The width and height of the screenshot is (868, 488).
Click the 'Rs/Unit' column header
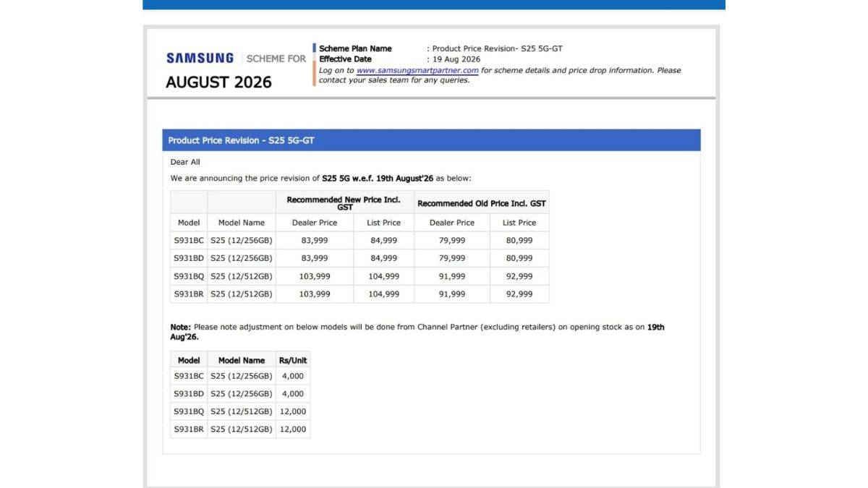(292, 360)
